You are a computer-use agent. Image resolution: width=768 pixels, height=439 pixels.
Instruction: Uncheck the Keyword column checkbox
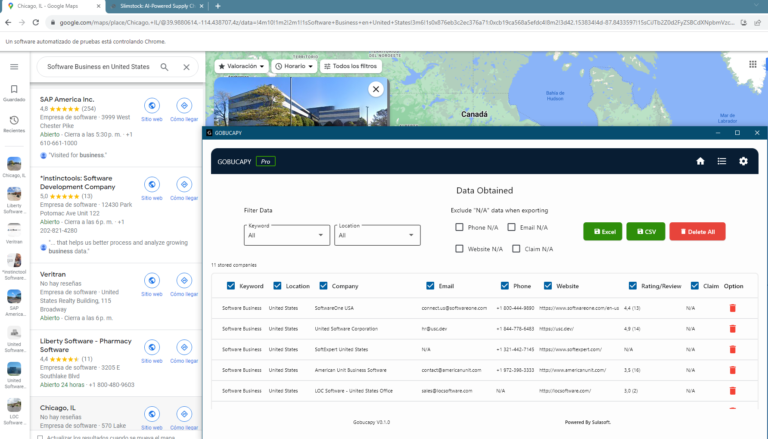click(231, 286)
